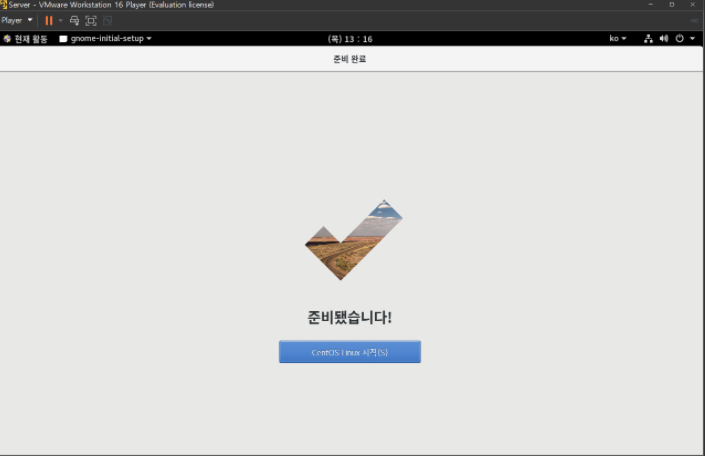Maximize the VMware Player window

pyautogui.click(x=672, y=4)
